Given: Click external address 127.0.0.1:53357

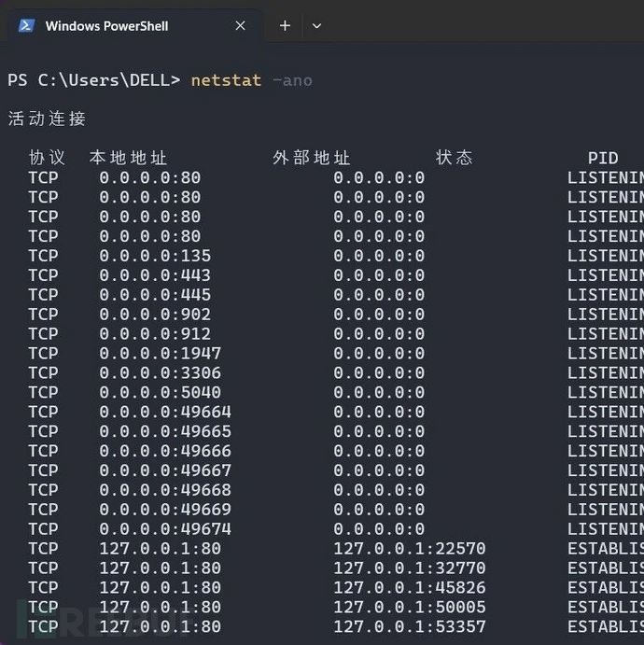Looking at the screenshot, I should point(410,627).
